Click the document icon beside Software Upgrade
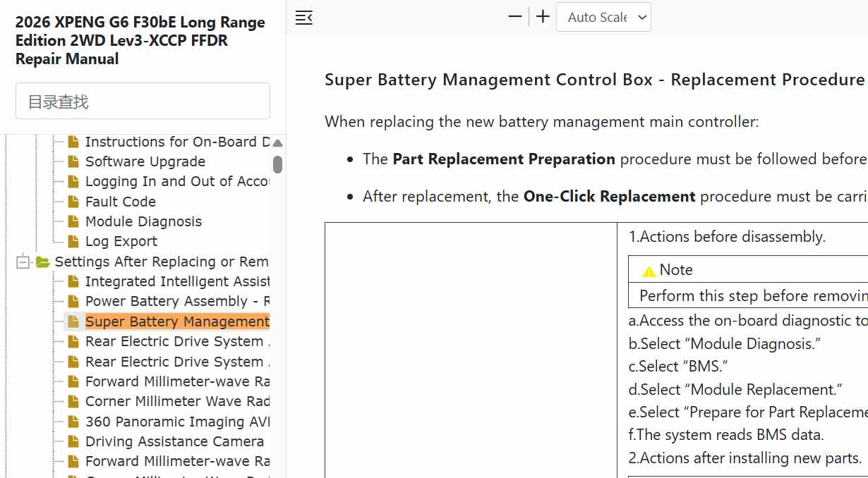The width and height of the screenshot is (868, 478). pyautogui.click(x=73, y=162)
